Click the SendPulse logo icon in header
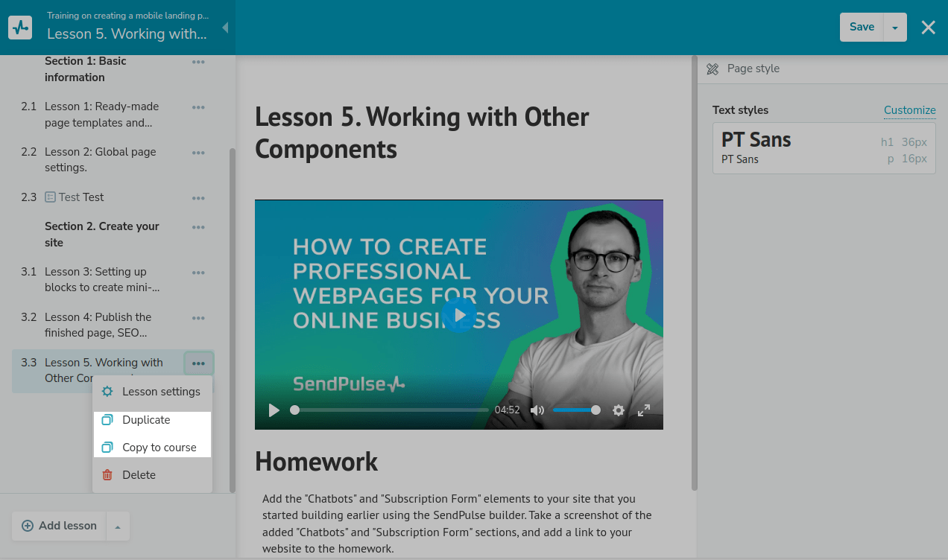This screenshot has width=948, height=560. coord(20,28)
